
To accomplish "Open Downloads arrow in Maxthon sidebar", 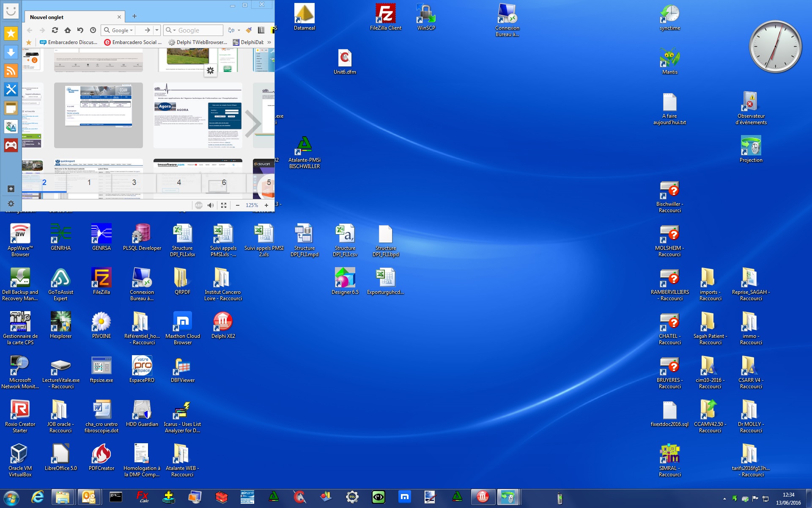I will coord(11,52).
